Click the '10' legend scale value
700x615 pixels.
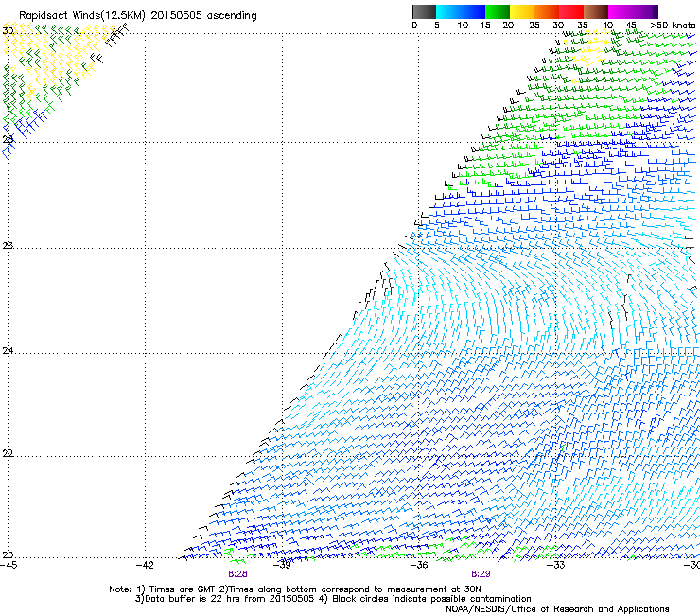coord(463,26)
